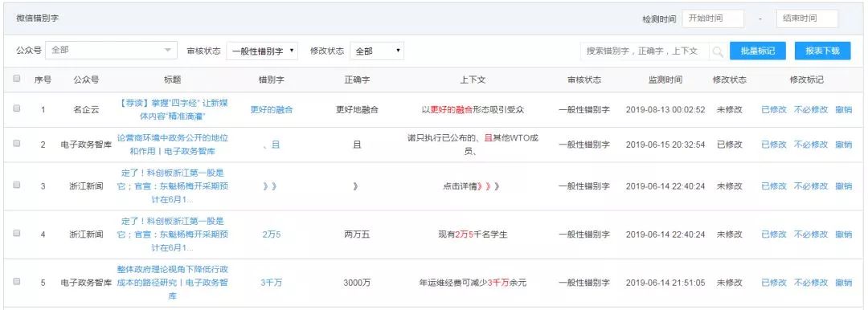Open article 掌握"四字经" 让新媒体内容
The width and height of the screenshot is (868, 310).
coord(173,109)
